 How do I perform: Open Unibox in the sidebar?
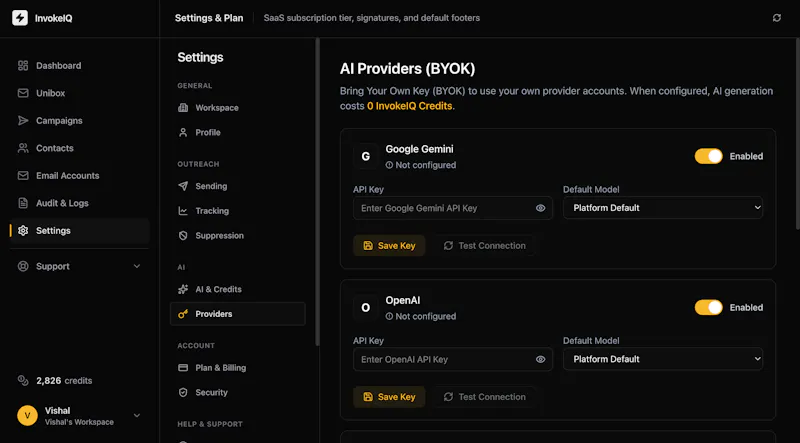[x=80, y=93]
